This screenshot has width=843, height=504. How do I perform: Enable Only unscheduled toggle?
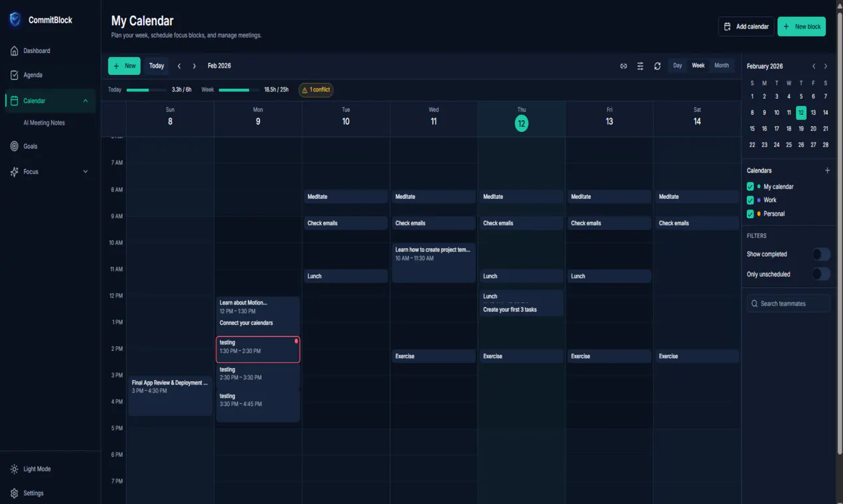[x=821, y=274]
